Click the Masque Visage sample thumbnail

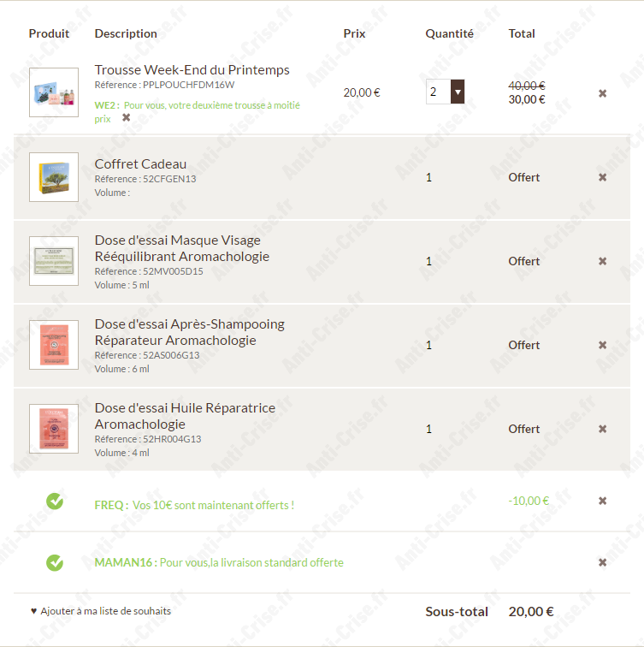click(54, 261)
